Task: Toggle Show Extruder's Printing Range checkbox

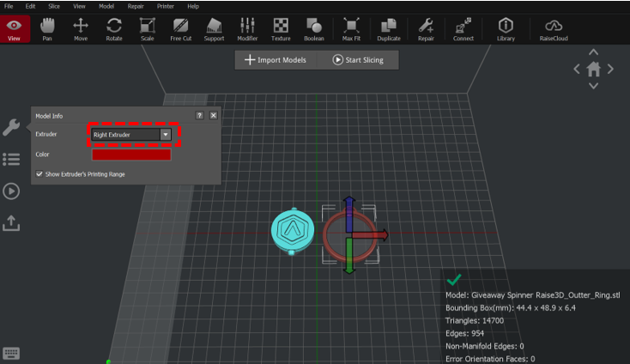Action: point(39,173)
